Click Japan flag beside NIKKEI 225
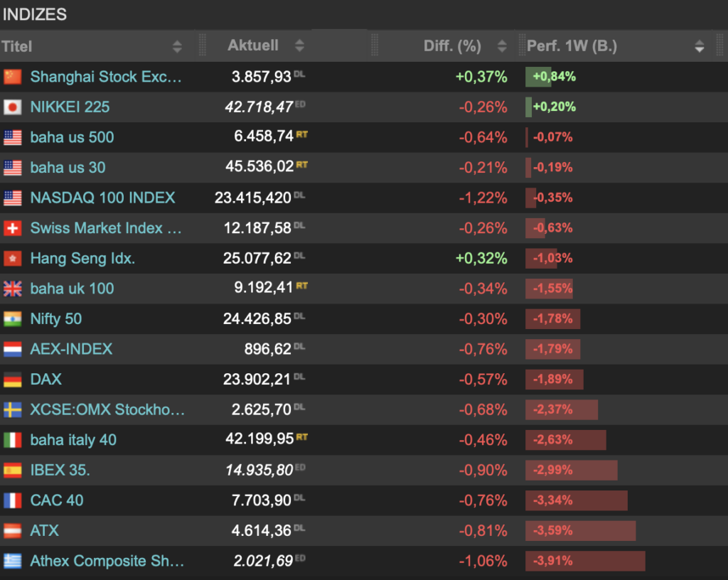Image resolution: width=728 pixels, height=580 pixels. click(13, 107)
